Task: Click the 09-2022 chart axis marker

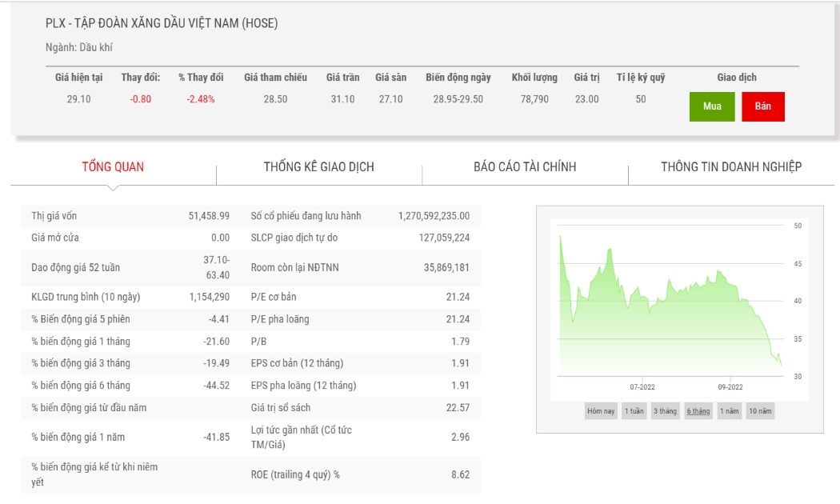Action: point(730,387)
